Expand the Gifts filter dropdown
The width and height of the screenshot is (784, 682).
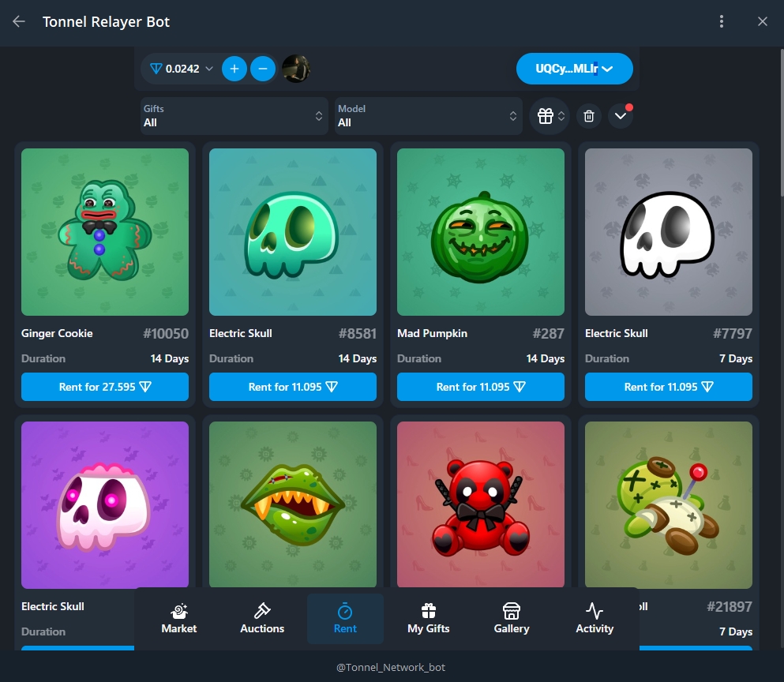click(234, 116)
